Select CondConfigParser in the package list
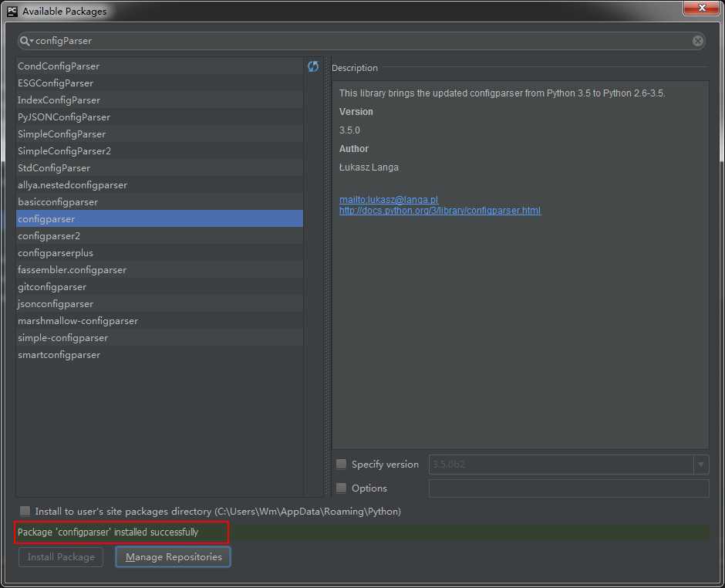This screenshot has width=725, height=588. [160, 66]
